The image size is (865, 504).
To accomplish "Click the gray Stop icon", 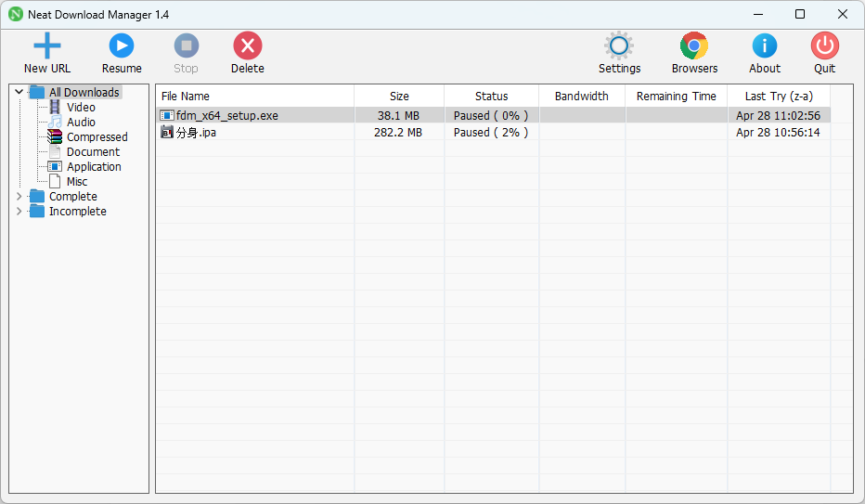I will (186, 45).
